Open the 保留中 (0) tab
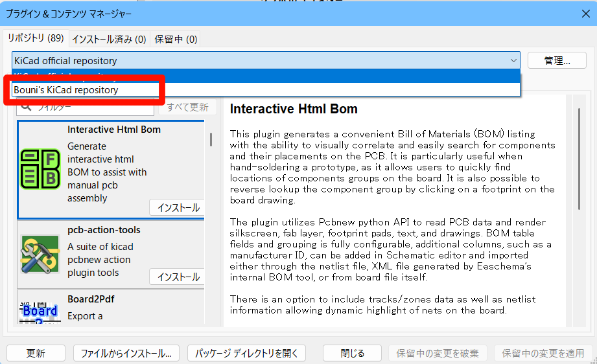This screenshot has height=364, width=597. coord(176,39)
